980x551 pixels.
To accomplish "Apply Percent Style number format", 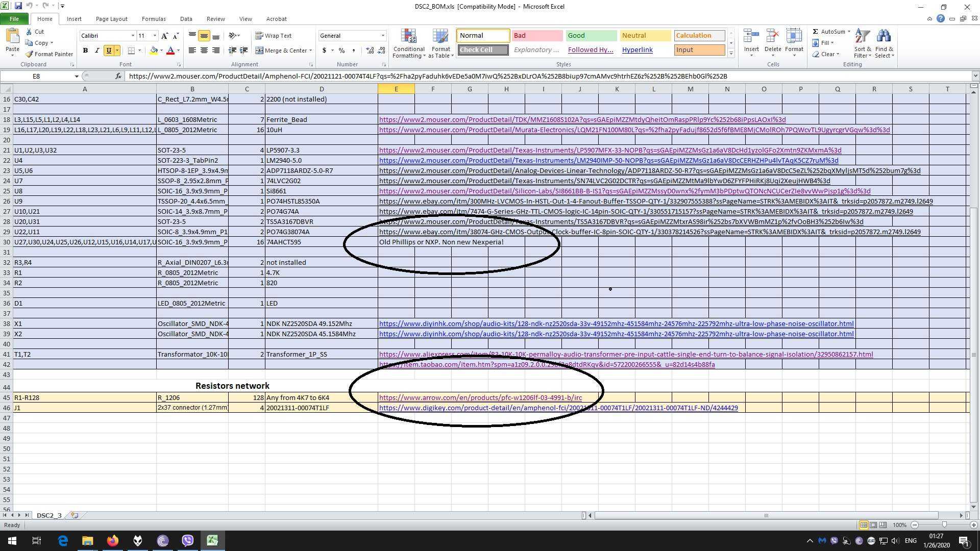I will tap(341, 51).
